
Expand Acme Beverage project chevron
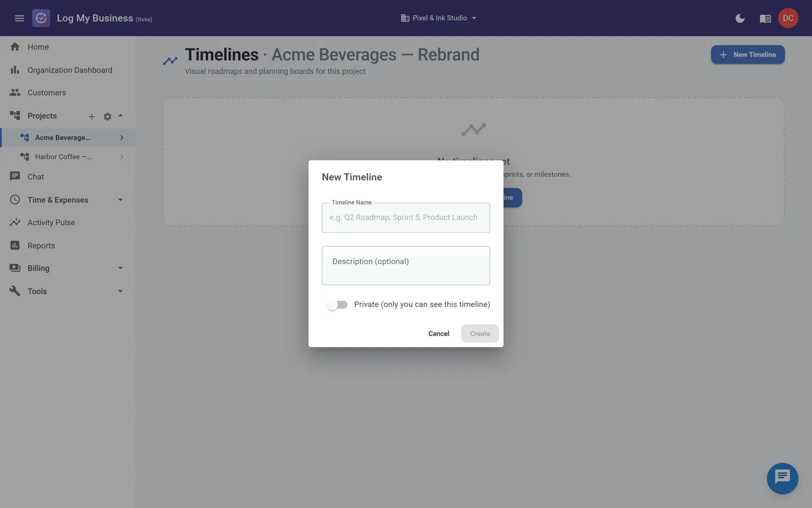pyautogui.click(x=121, y=138)
